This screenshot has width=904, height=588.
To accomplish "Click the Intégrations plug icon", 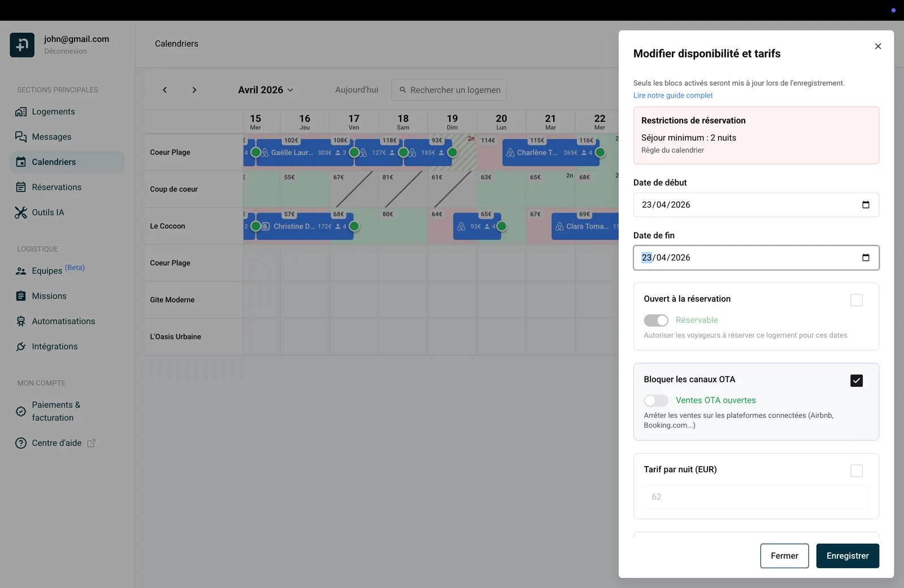I will [21, 346].
